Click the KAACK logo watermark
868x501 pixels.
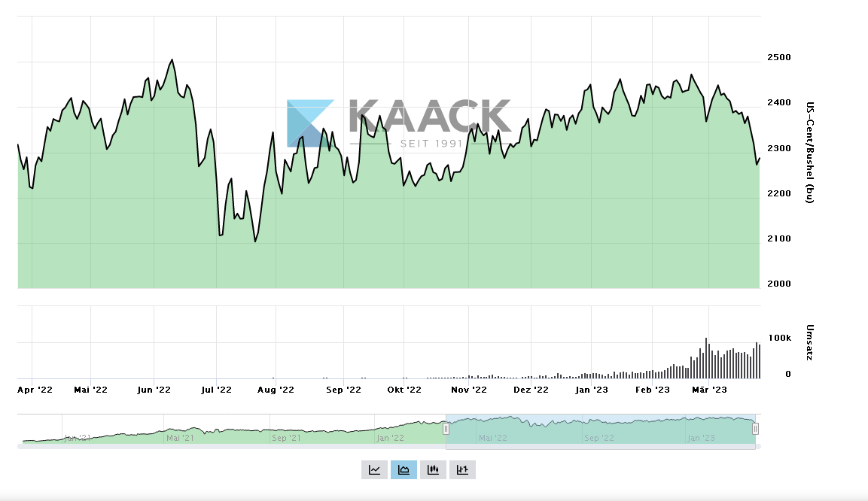click(399, 122)
